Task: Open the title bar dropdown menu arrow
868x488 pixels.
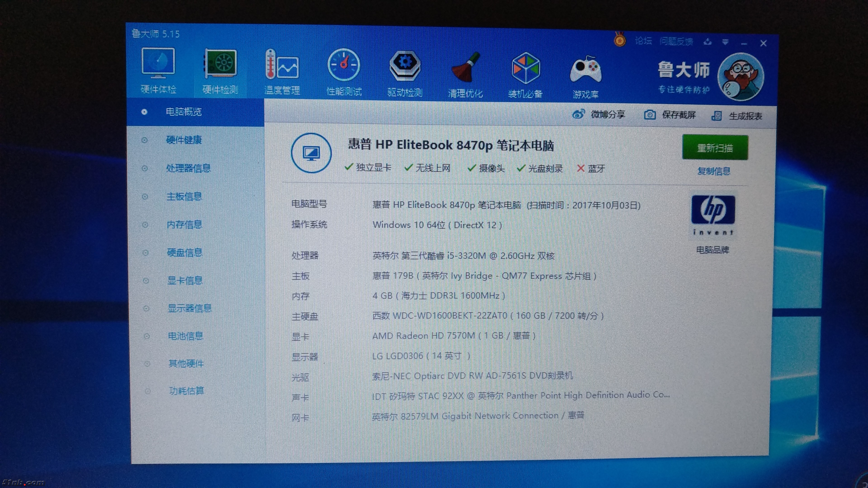Action: pyautogui.click(x=725, y=42)
